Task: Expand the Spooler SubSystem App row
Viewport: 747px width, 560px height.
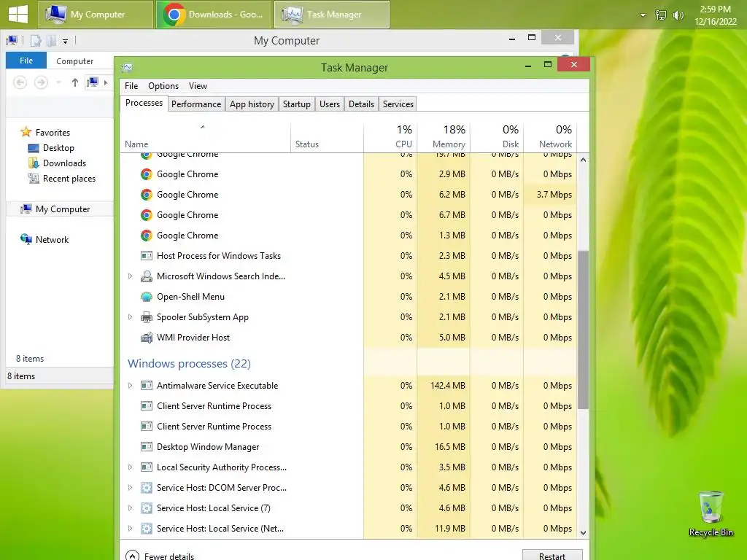Action: (x=130, y=317)
